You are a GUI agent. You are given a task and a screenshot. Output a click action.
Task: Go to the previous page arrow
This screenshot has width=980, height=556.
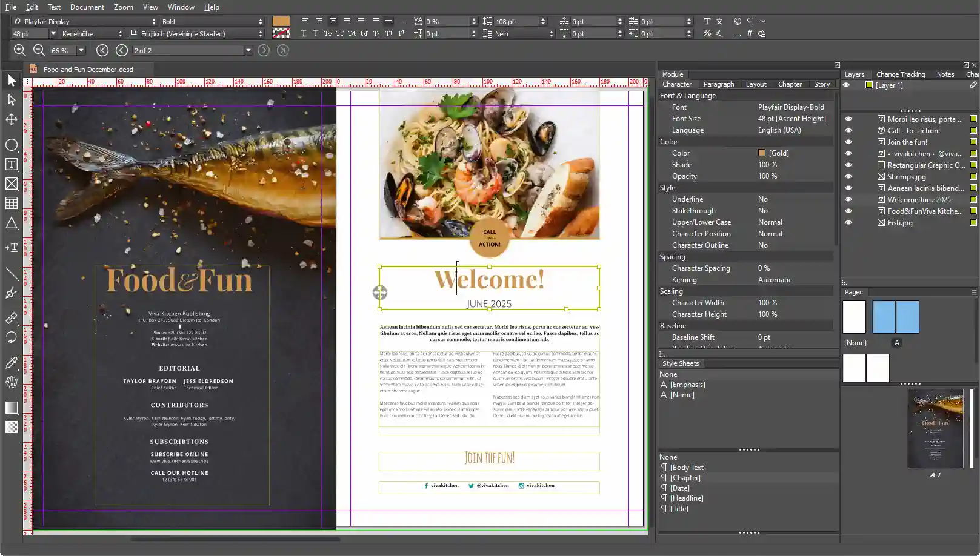click(122, 50)
